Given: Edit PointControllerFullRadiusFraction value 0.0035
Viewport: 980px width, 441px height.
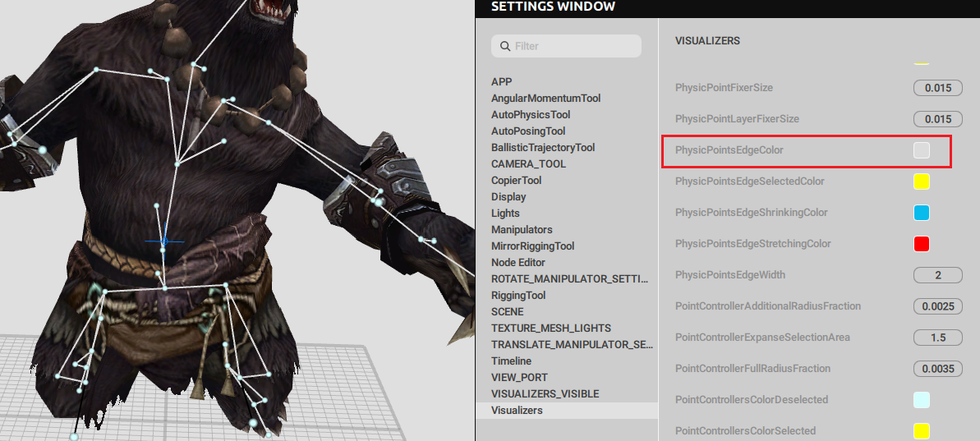Looking at the screenshot, I should tap(937, 369).
